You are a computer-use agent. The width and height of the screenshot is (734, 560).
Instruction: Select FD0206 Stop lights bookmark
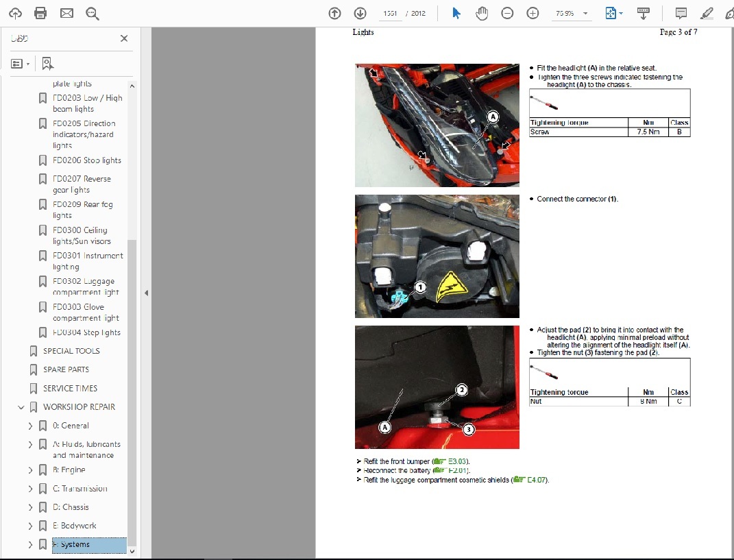click(x=86, y=160)
